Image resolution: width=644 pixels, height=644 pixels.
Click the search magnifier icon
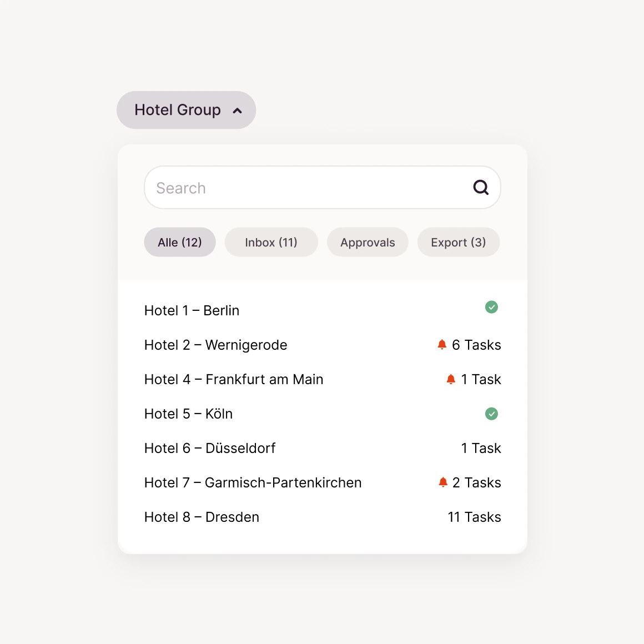481,188
